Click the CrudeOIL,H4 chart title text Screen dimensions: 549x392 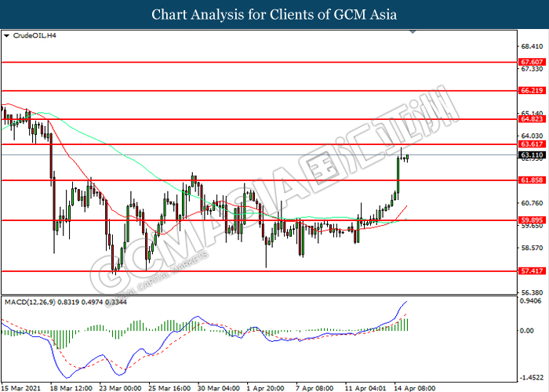(x=35, y=36)
